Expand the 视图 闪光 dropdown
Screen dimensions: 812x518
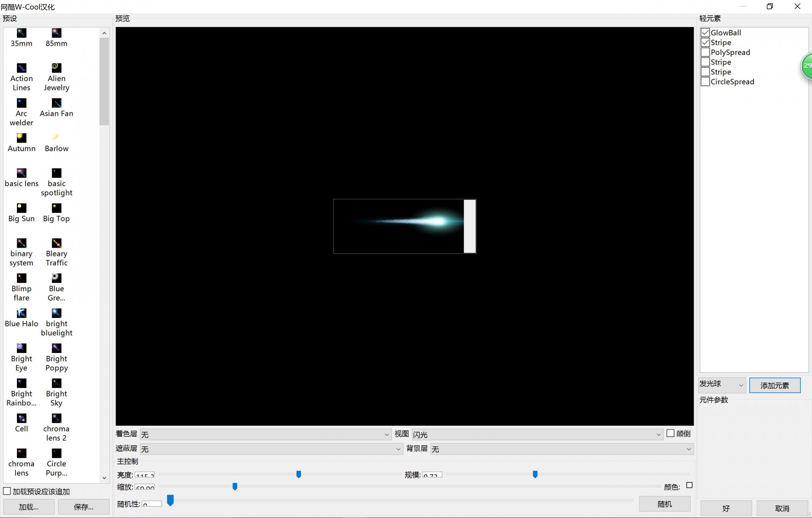click(x=537, y=435)
